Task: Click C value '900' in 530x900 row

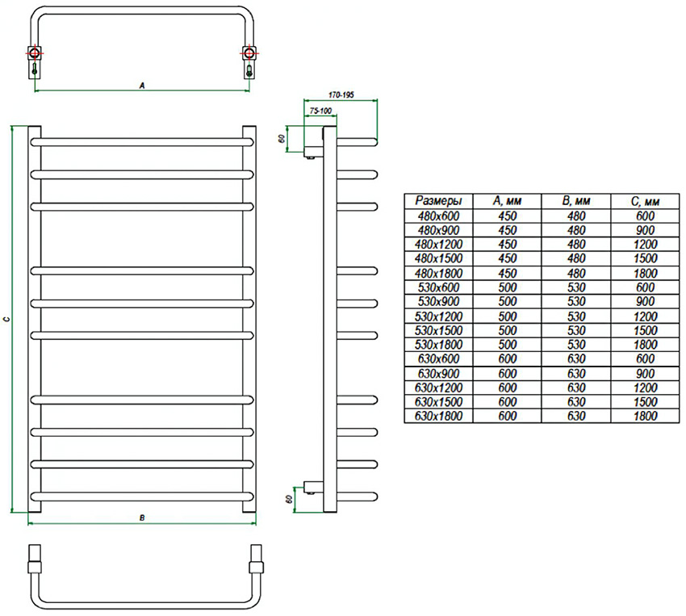Action: 646,301
